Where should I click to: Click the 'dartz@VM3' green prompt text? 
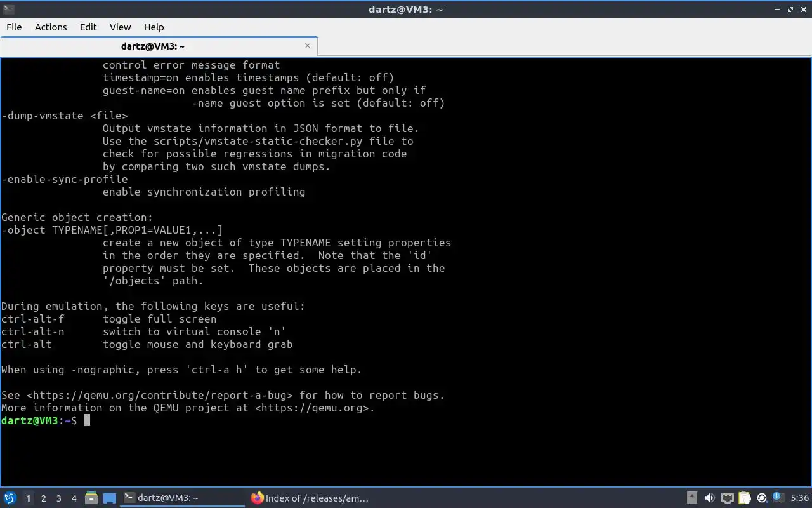click(x=30, y=420)
